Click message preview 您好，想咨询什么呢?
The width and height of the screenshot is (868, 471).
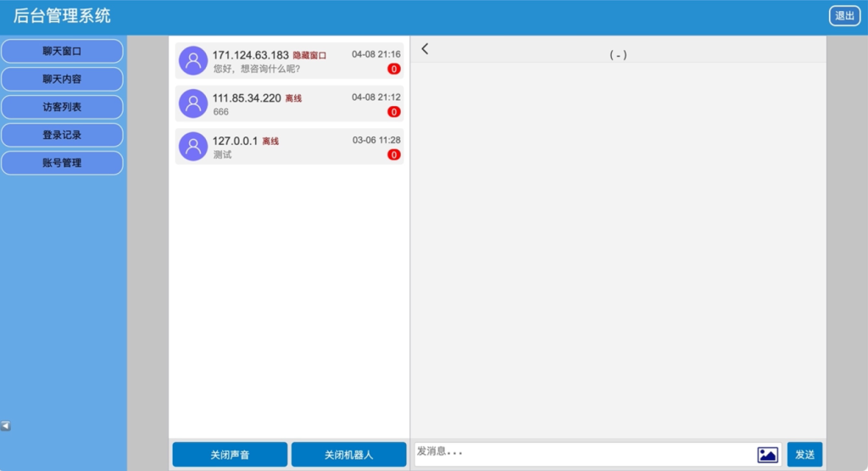pyautogui.click(x=257, y=69)
